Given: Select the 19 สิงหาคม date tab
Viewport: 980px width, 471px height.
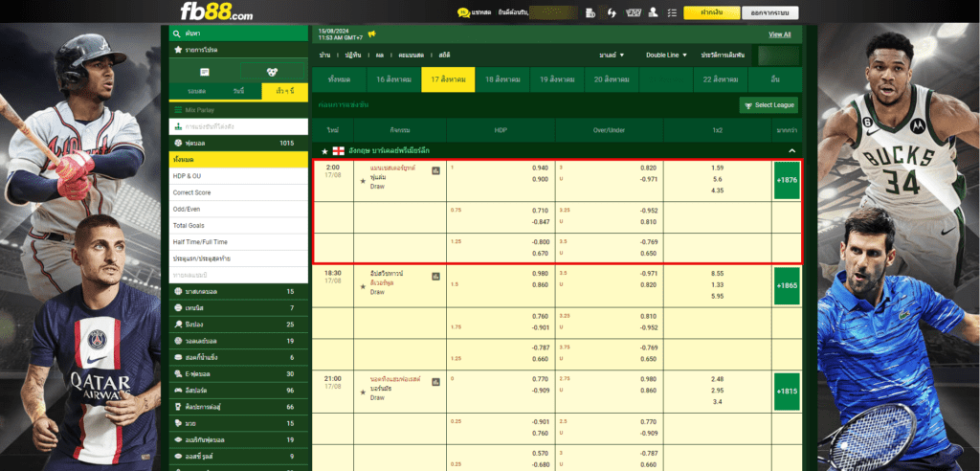Looking at the screenshot, I should click(557, 79).
